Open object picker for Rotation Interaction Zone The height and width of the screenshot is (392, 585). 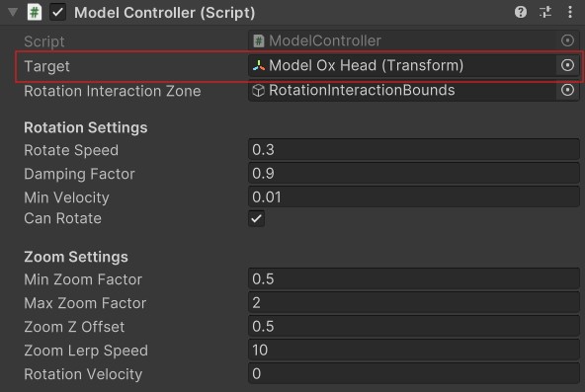(567, 90)
